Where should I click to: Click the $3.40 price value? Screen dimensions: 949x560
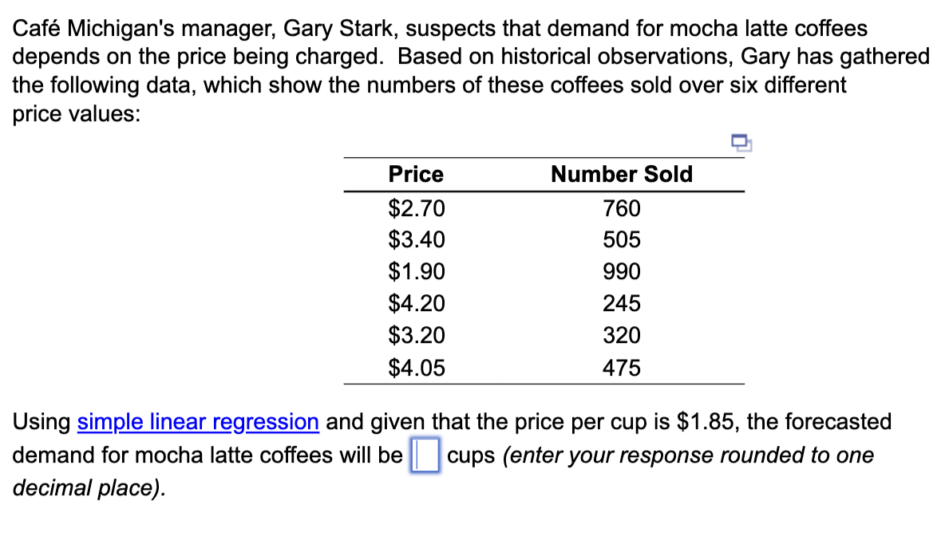point(416,239)
